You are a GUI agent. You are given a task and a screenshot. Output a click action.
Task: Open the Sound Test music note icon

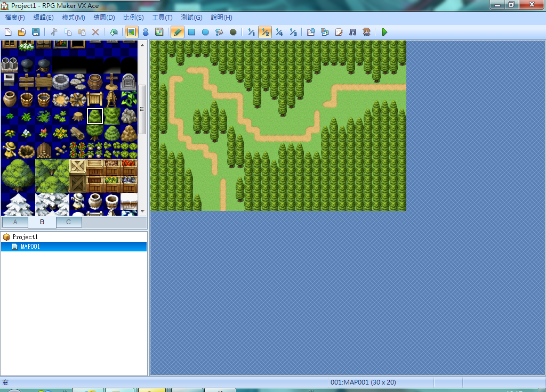(x=353, y=32)
